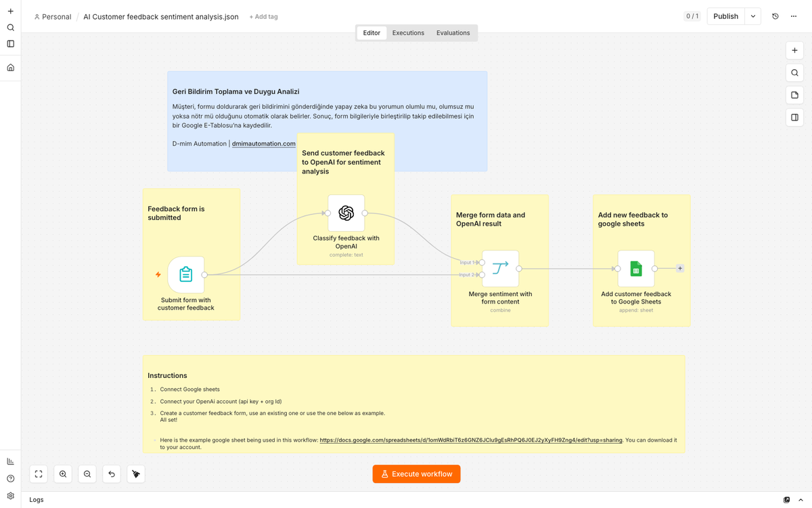
Task: Open settings gear in the left sidebar
Action: click(x=10, y=496)
